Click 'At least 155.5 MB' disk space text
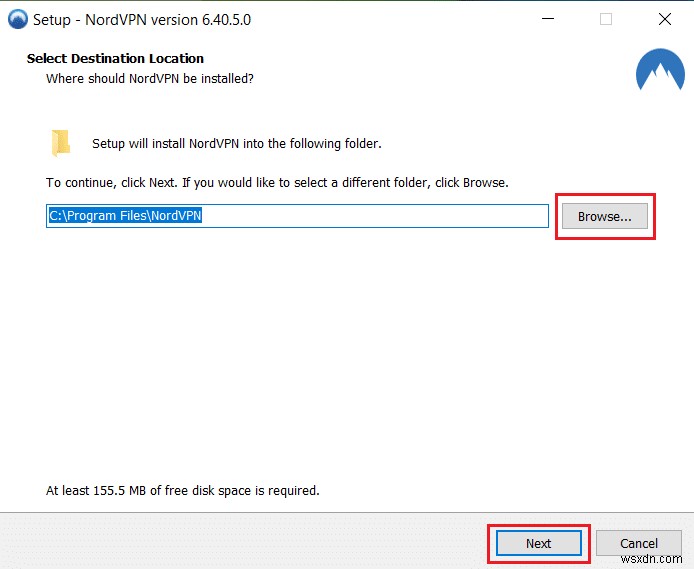 [183, 490]
